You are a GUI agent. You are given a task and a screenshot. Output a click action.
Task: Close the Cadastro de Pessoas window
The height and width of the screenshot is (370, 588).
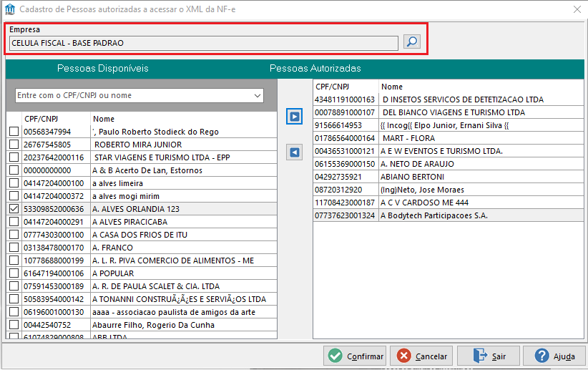(577, 9)
